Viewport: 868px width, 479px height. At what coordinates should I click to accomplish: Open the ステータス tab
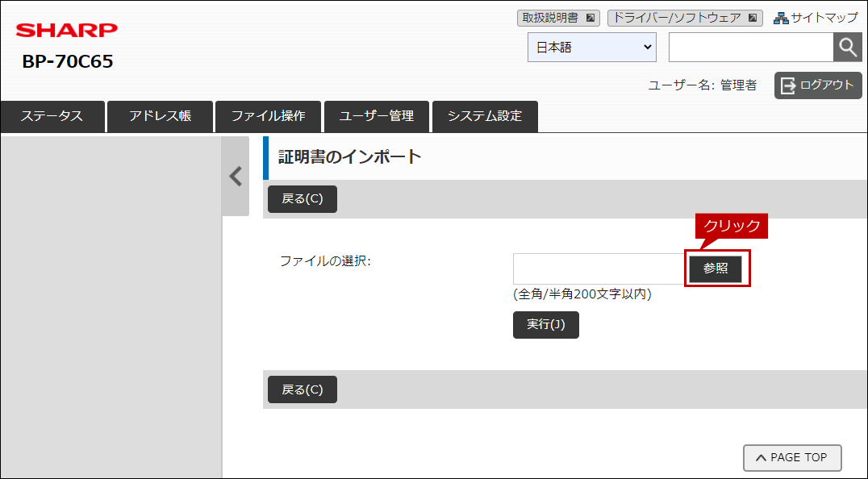(52, 116)
